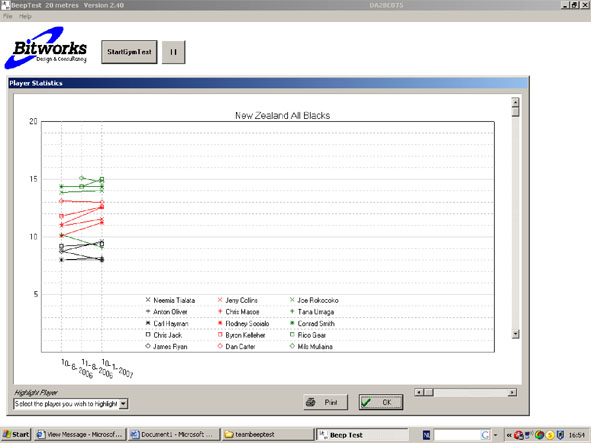Click the red printer tray icon
This screenshot has height=443, width=591.
click(519, 435)
